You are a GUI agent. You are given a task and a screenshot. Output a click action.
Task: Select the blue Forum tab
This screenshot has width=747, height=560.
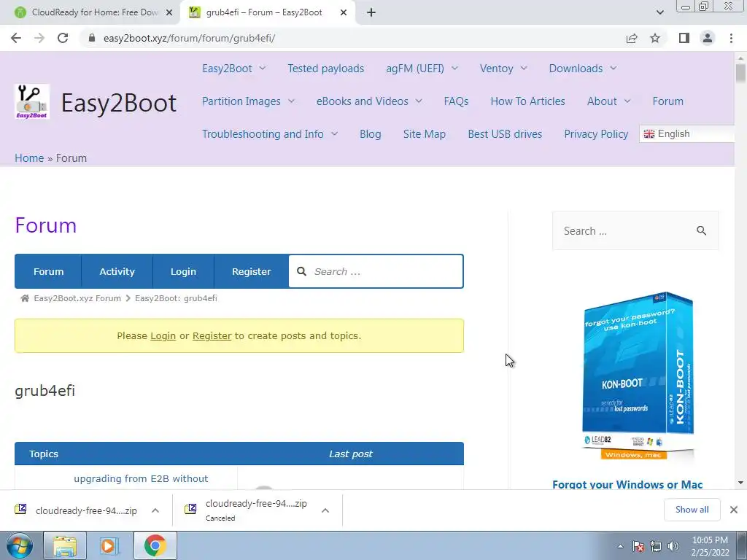click(x=48, y=271)
